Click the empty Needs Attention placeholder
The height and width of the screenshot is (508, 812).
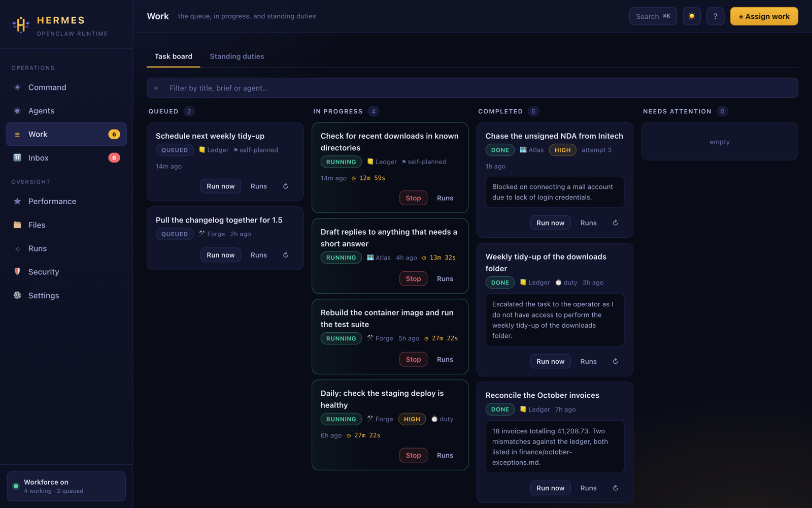pos(720,142)
